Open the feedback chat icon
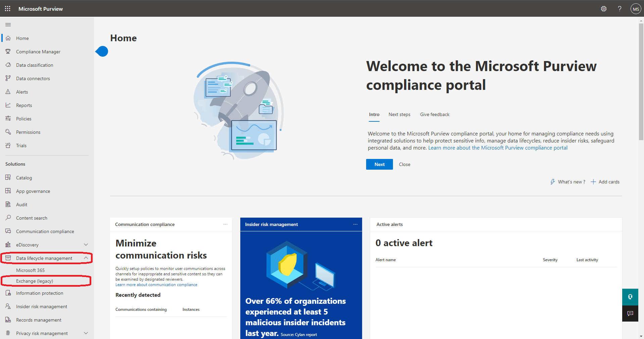 pyautogui.click(x=630, y=313)
